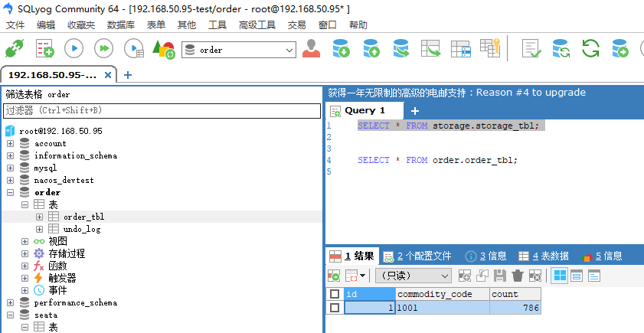Toggle the header select-all checkbox in results
Image resolution: width=644 pixels, height=333 pixels.
pos(335,294)
